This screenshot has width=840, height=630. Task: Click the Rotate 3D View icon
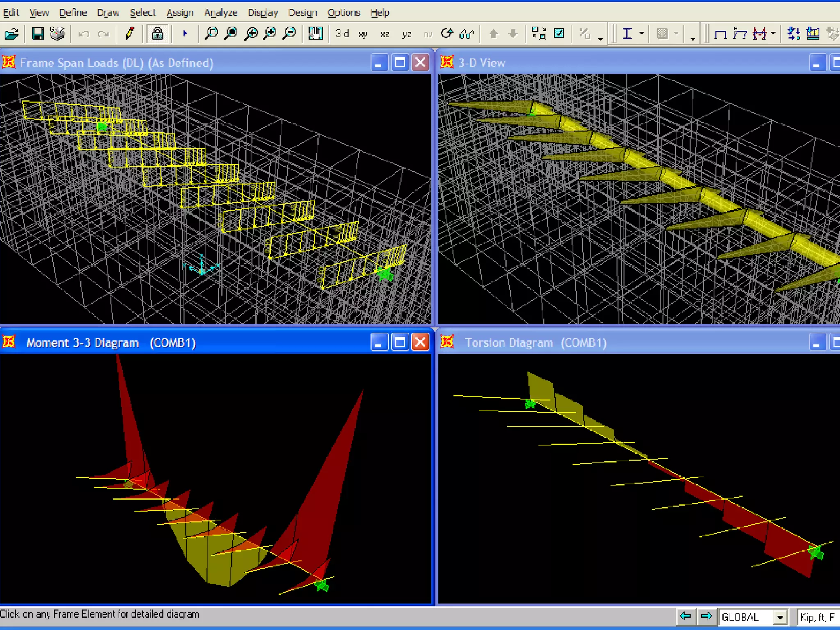pos(447,34)
